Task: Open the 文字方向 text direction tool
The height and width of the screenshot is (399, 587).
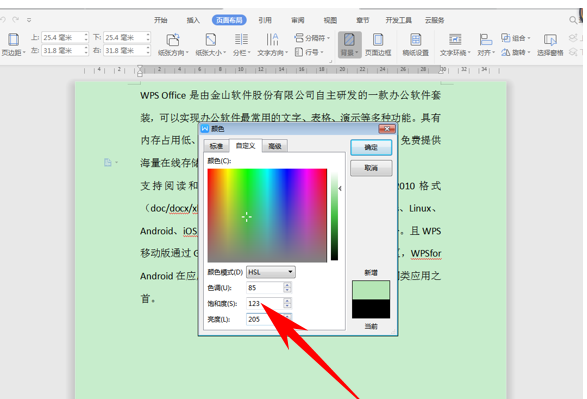Action: (272, 44)
